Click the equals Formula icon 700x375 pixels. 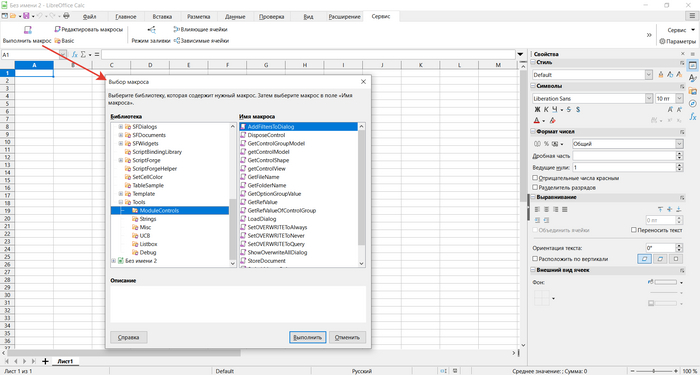(x=97, y=54)
